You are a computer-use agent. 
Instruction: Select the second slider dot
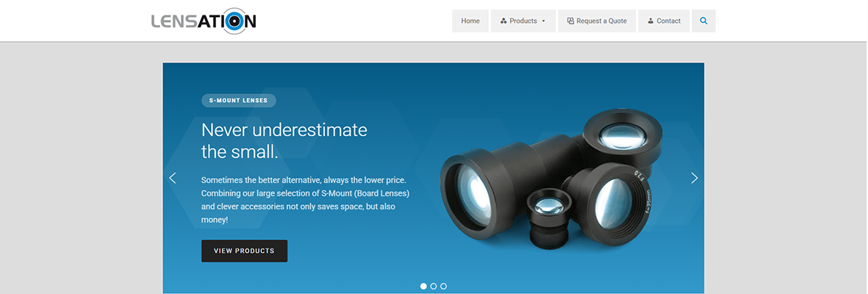[434, 286]
